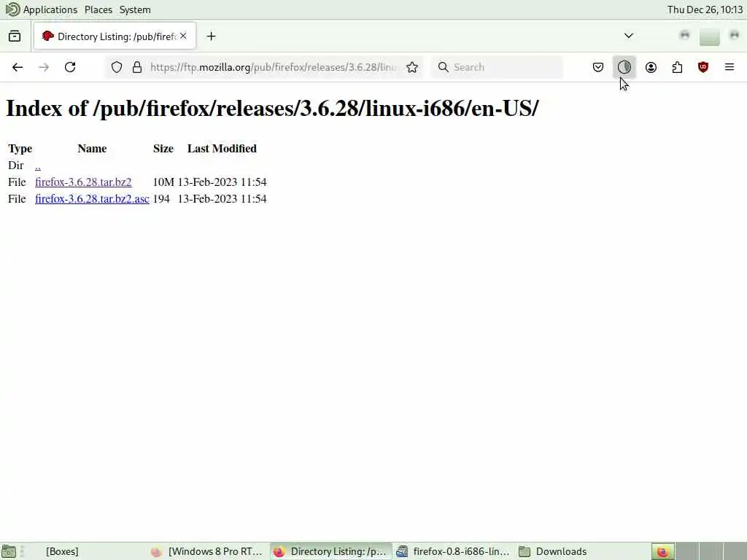The width and height of the screenshot is (747, 560).
Task: Switch to Windows 8 Pro RT taskbar item
Action: [208, 551]
